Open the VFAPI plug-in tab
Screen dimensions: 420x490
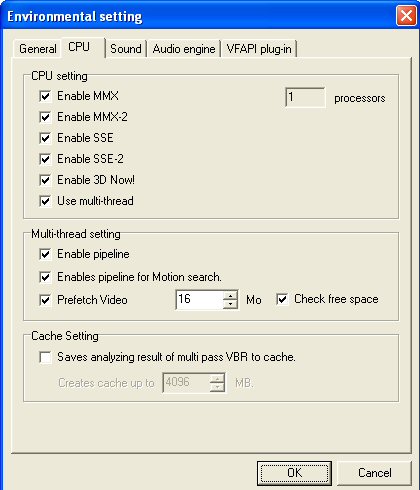coord(259,49)
